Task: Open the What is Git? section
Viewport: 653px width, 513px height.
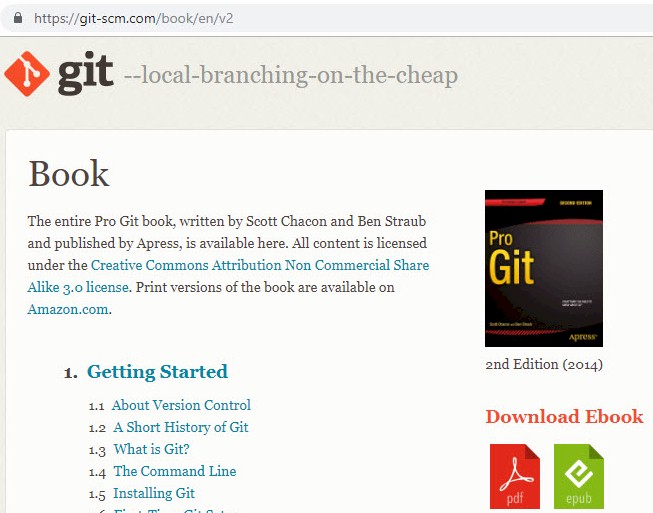Action: (152, 449)
